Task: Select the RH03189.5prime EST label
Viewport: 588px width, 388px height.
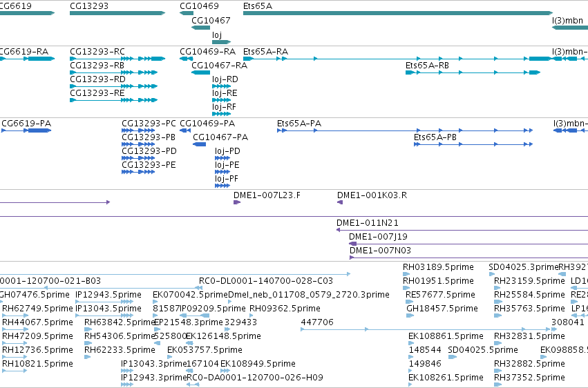Action: [438, 267]
